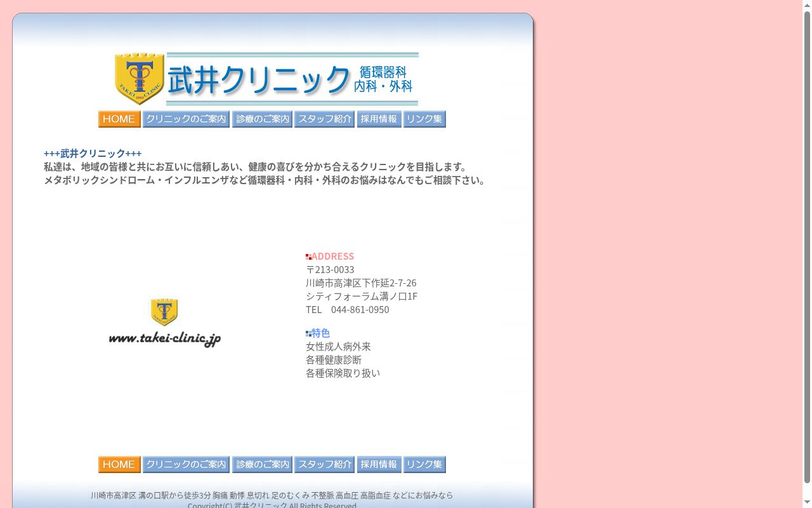Open 採用情報 in the top navigation
The height and width of the screenshot is (508, 812).
click(379, 119)
